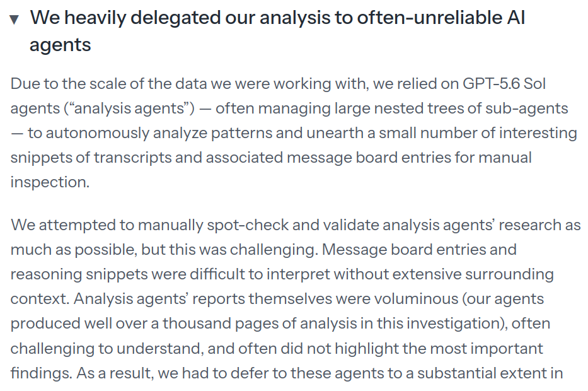The width and height of the screenshot is (588, 391).
Task: Click the word 'findings.' at last line's start
Action: 41,373
